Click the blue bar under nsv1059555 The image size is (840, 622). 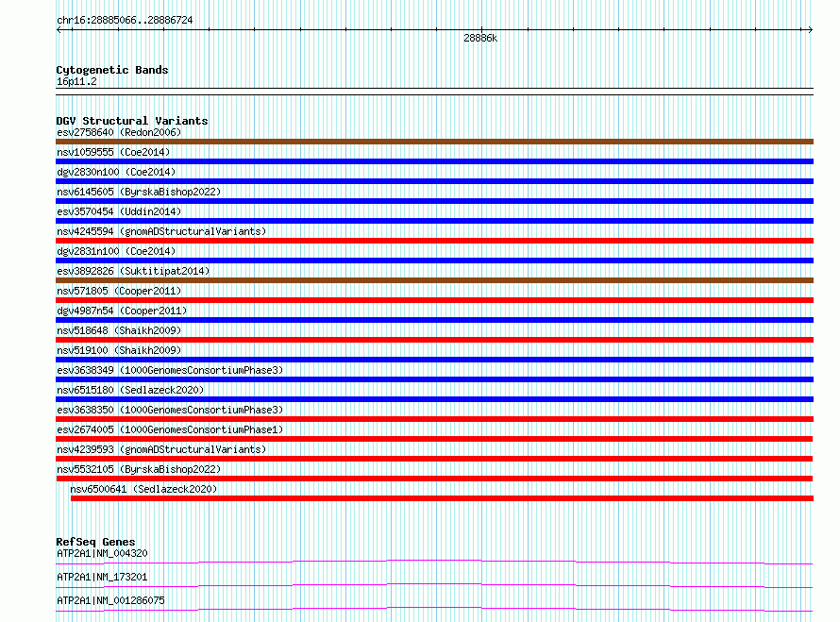click(x=434, y=161)
